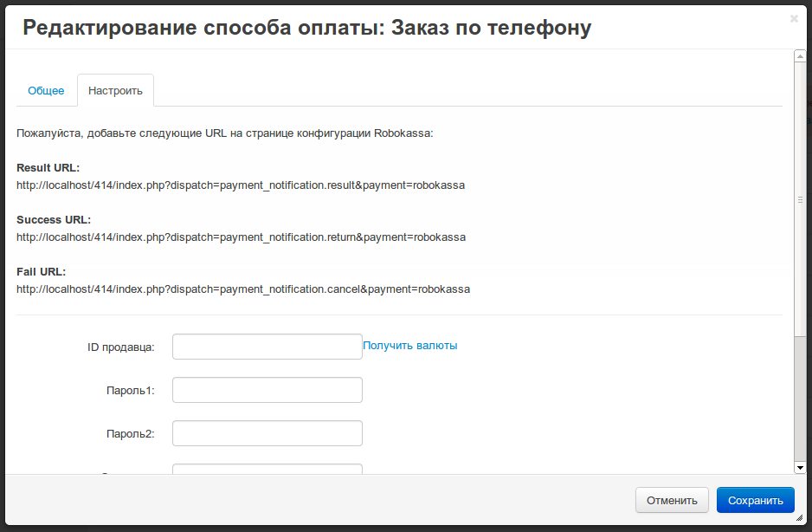Click the vertical scrollbar thumb
812x532 pixels.
(800, 199)
